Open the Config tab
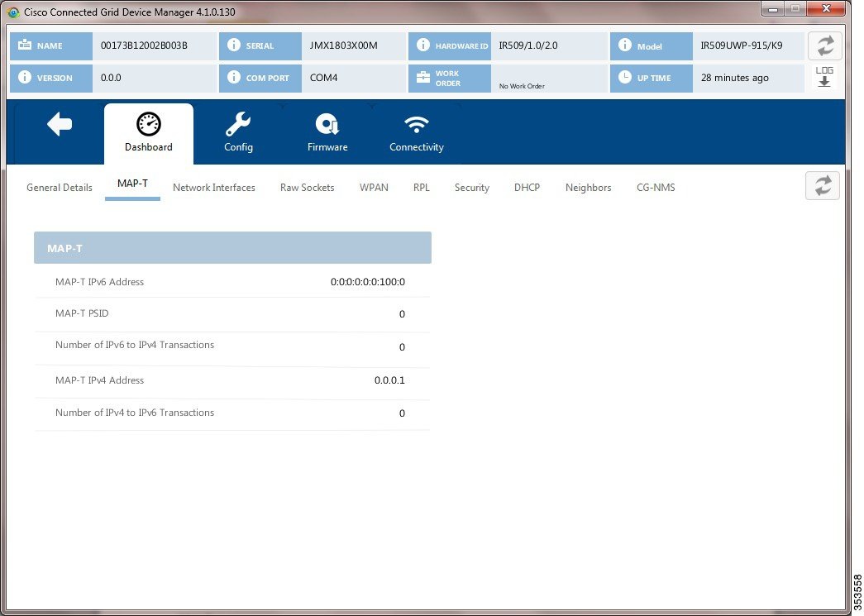 point(238,133)
